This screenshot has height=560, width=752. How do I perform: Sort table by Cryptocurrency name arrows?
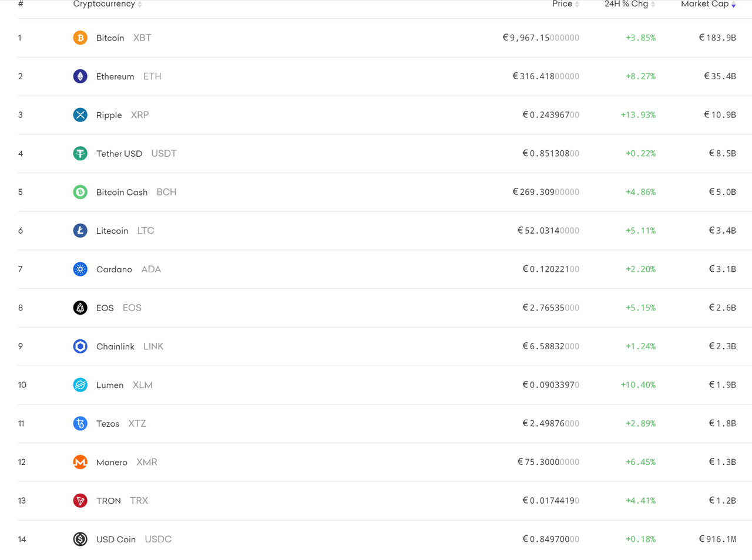point(140,4)
